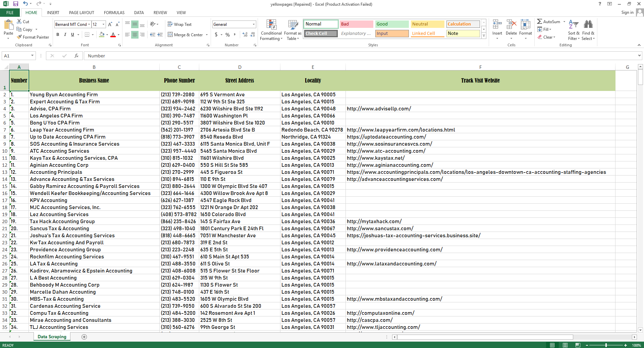Switch to the FORMULAS ribbon tab

(114, 12)
